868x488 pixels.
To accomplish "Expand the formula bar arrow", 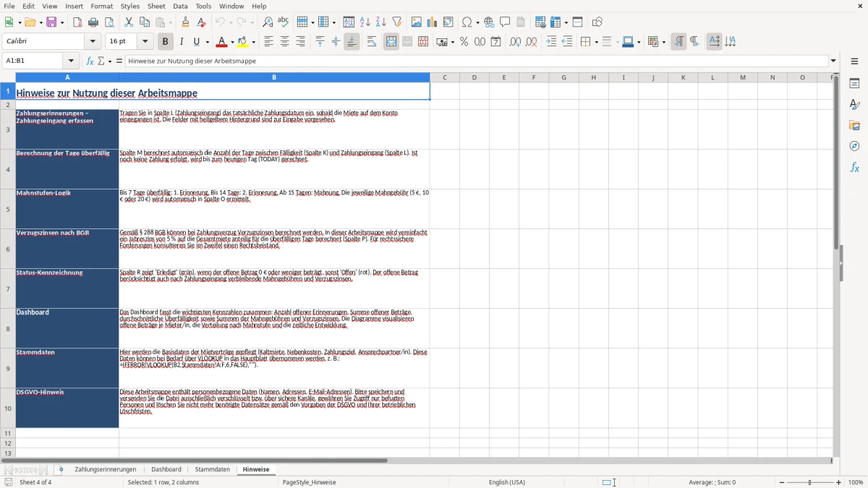I will [x=833, y=61].
